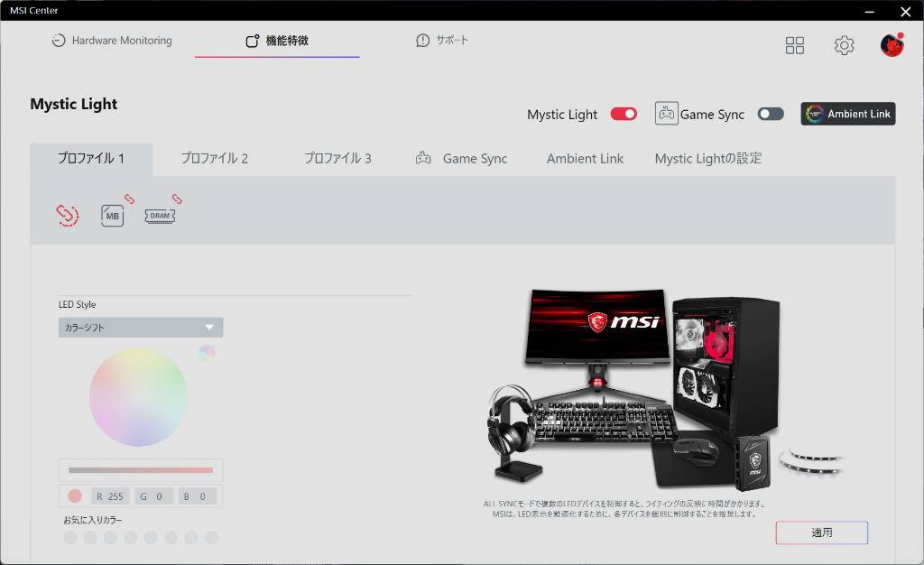Switch to プロファイル 2 tab

215,159
